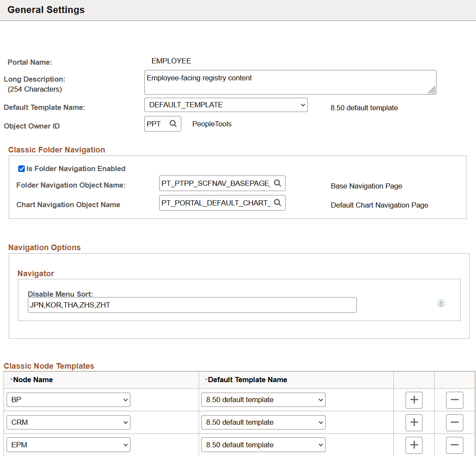The width and height of the screenshot is (476, 456).
Task: Open the Chart Navigation Object Name lookup
Action: (x=277, y=202)
